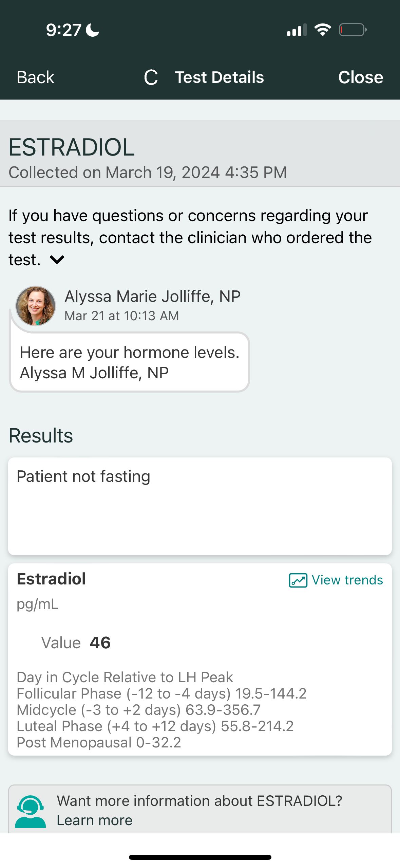Expand the clinician contact note chevron
This screenshot has width=400, height=868.
coord(57,260)
